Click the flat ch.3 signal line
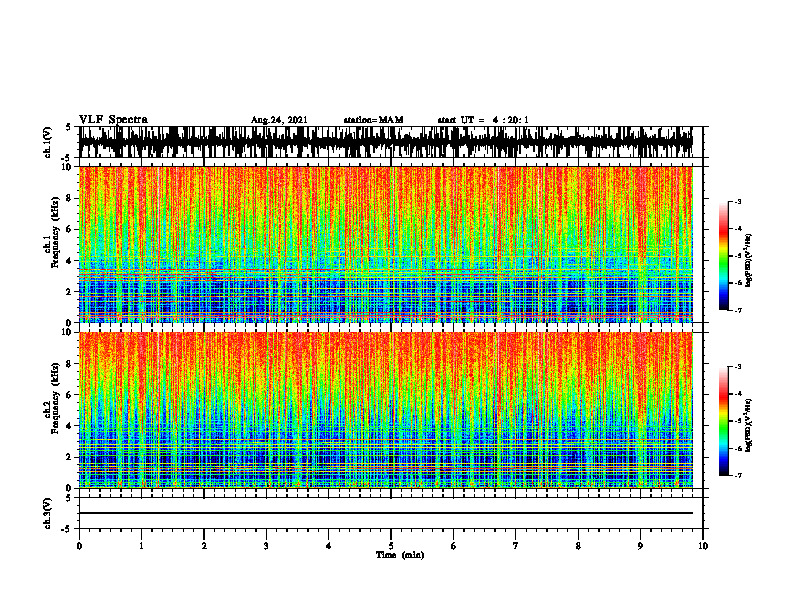Image resolution: width=792 pixels, height=612 pixels. tap(386, 513)
